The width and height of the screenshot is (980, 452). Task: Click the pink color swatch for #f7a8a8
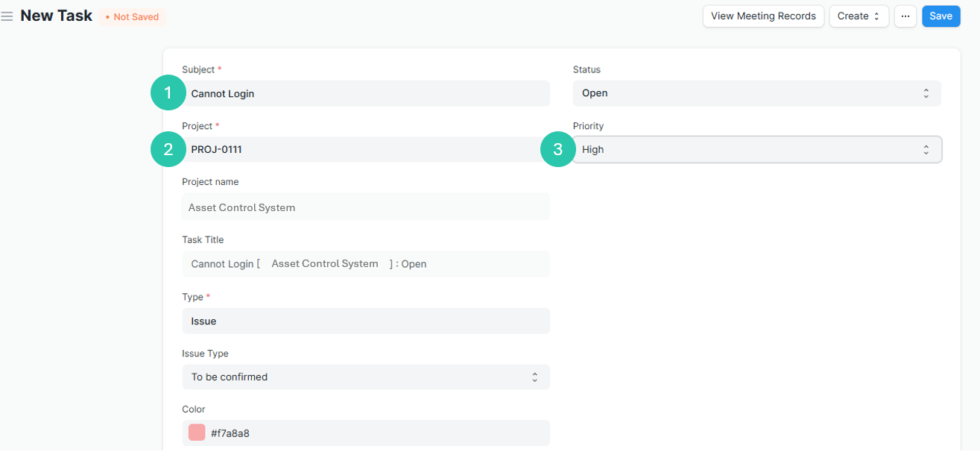click(x=195, y=432)
